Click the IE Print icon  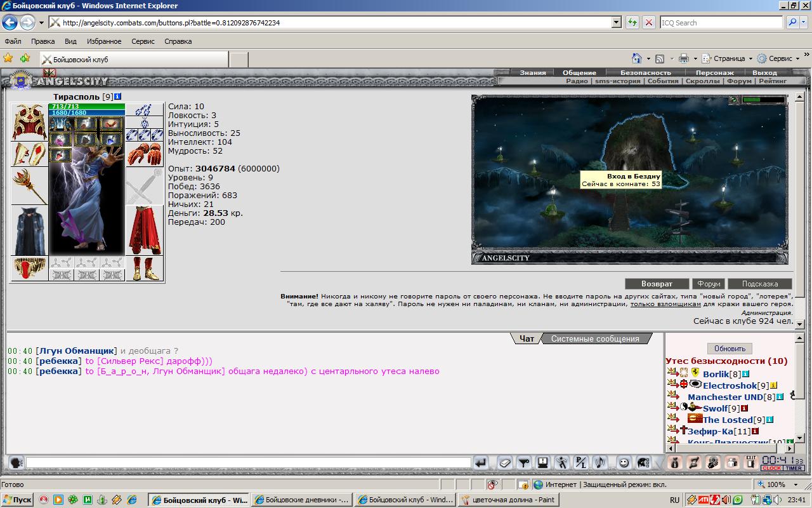pos(683,58)
